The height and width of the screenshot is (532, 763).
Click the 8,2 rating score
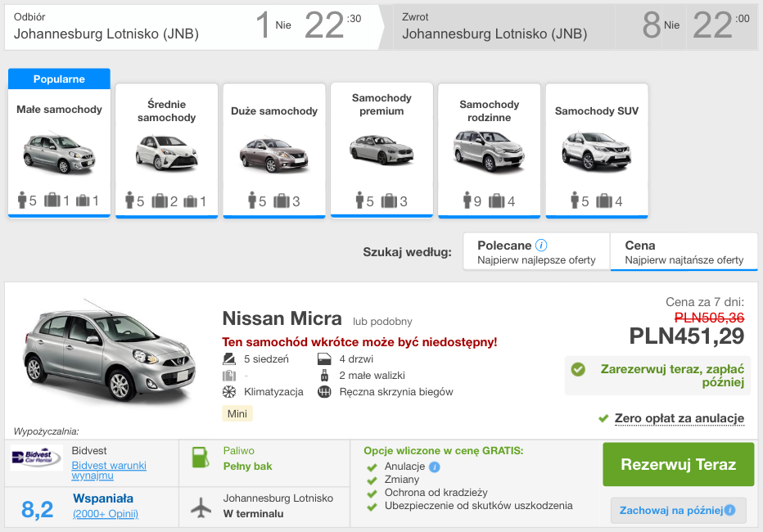(x=38, y=509)
